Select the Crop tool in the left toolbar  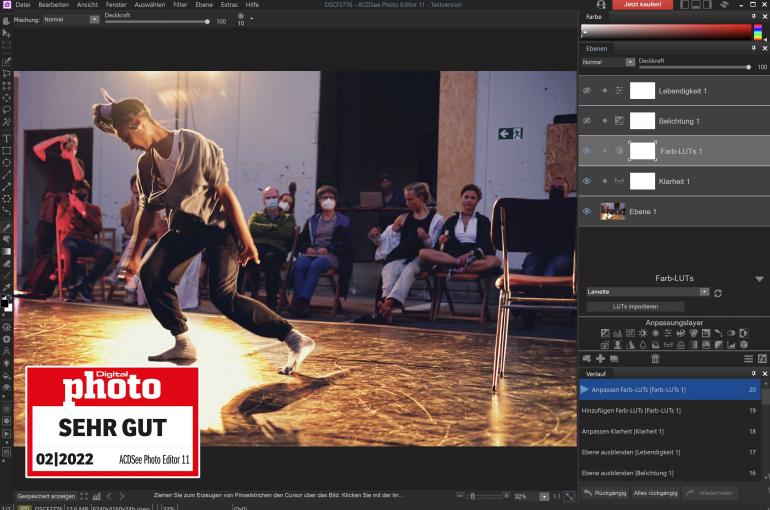click(x=6, y=74)
